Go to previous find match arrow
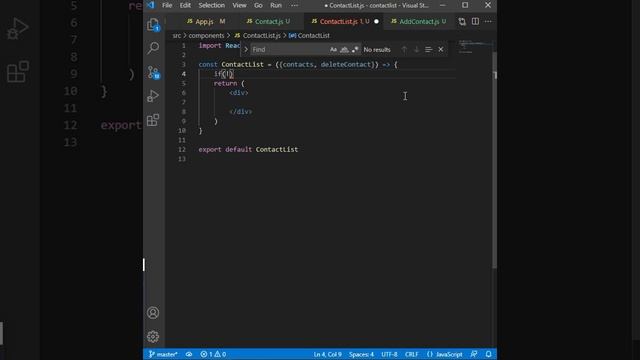 pyautogui.click(x=404, y=49)
